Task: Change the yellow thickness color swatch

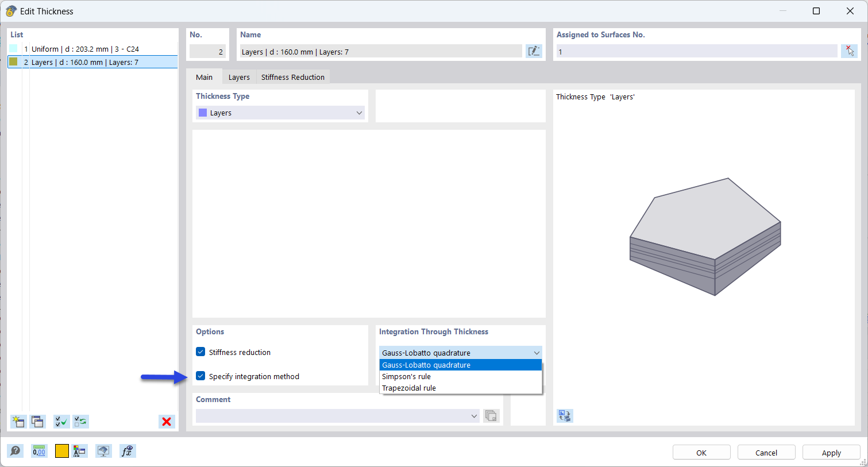Action: pyautogui.click(x=61, y=451)
